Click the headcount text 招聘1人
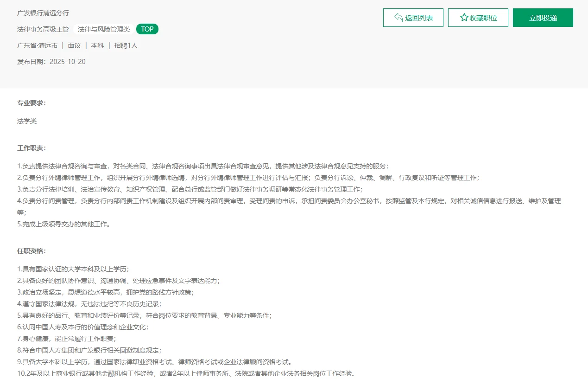This screenshot has width=588, height=385. [x=126, y=45]
